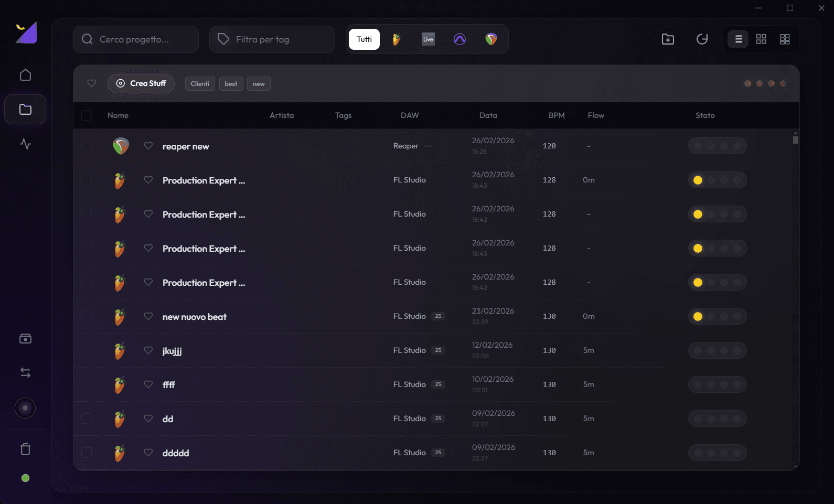Viewport: 834px width, 504px height.
Task: Open the Home section in sidebar
Action: (x=25, y=75)
